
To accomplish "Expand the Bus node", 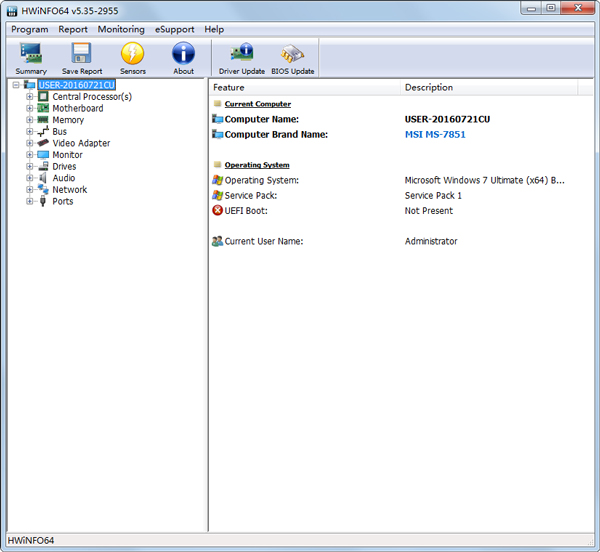I will [29, 131].
